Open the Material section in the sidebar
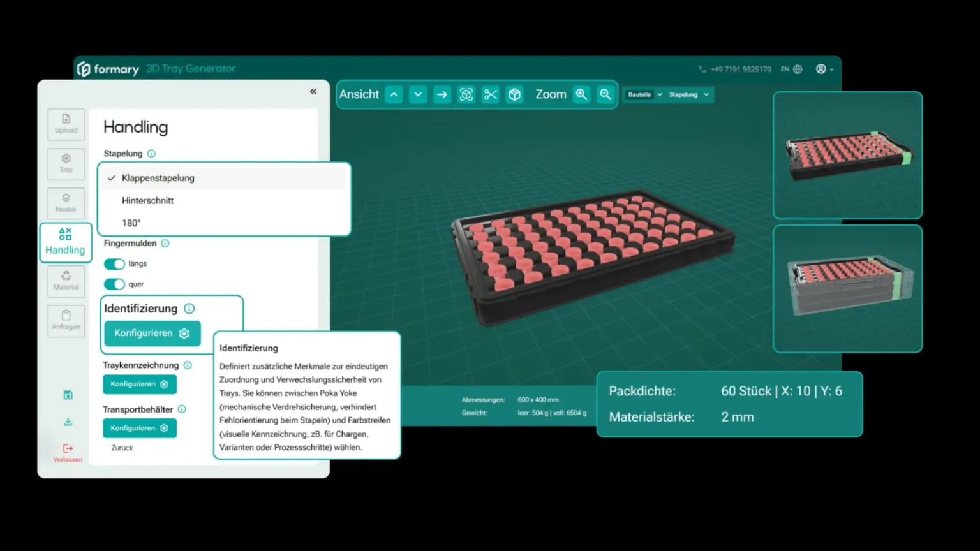Viewport: 980px width, 551px height. pos(66,281)
